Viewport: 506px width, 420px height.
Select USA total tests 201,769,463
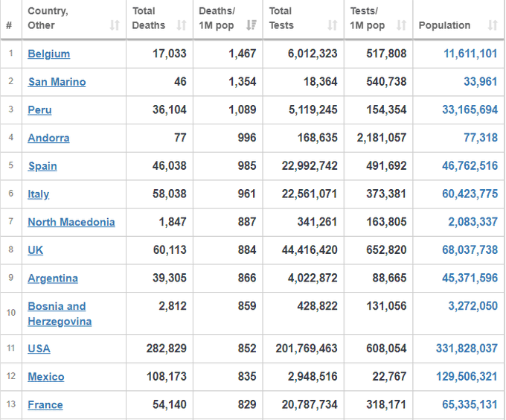coord(307,349)
